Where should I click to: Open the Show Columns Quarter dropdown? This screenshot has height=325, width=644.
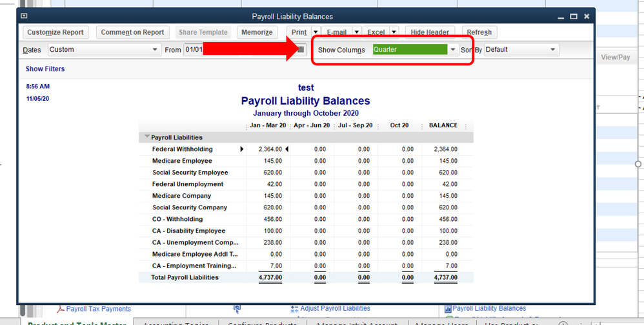(453, 50)
